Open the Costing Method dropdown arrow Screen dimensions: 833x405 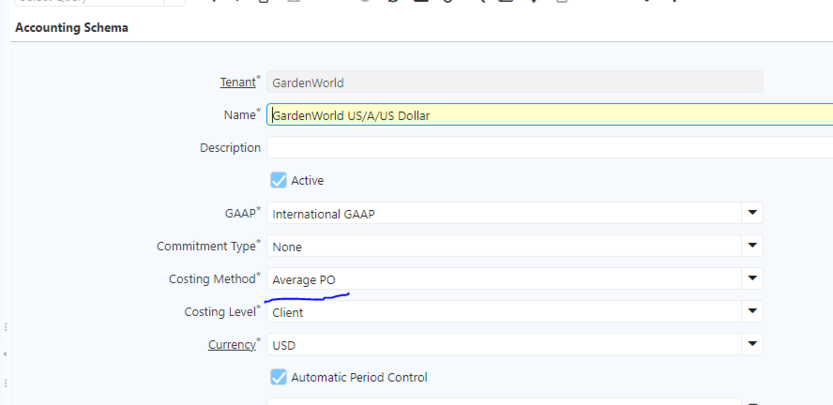coord(752,279)
